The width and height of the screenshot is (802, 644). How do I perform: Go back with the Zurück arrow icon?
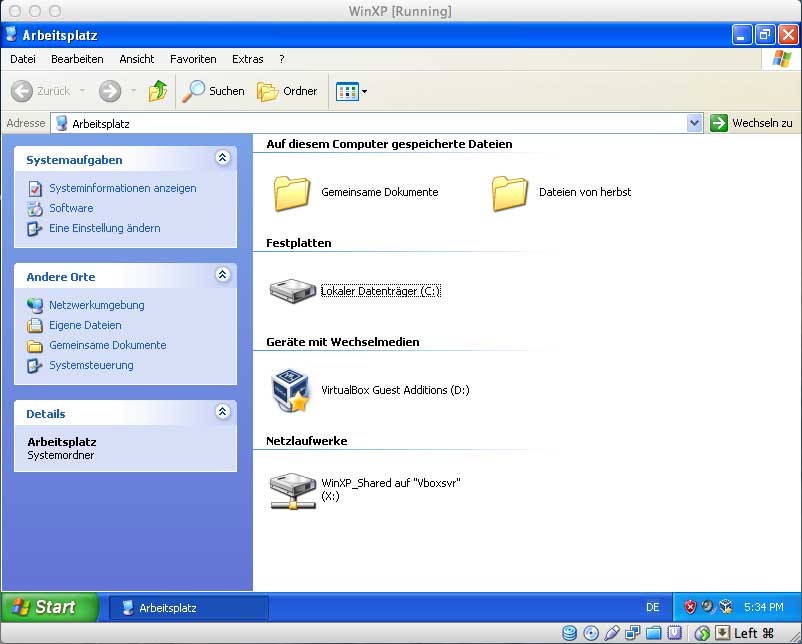22,92
